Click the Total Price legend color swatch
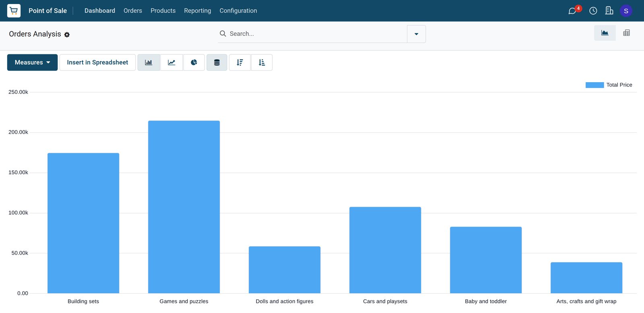 (594, 85)
